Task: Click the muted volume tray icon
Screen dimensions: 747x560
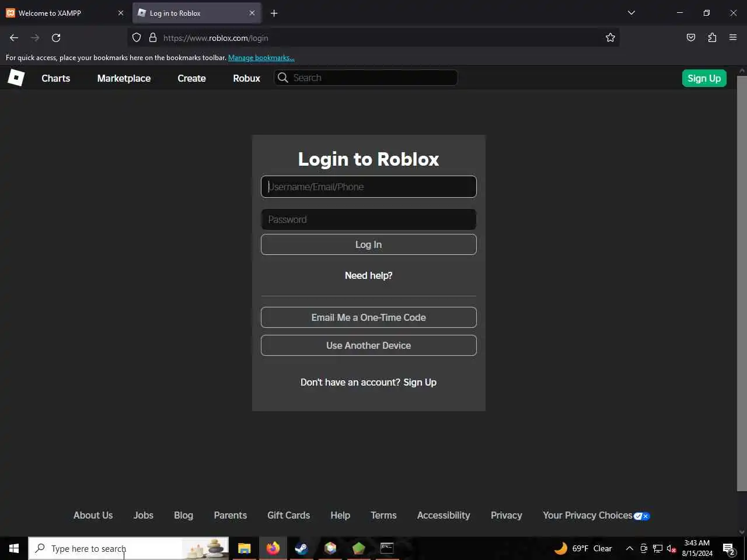Action: [671, 548]
